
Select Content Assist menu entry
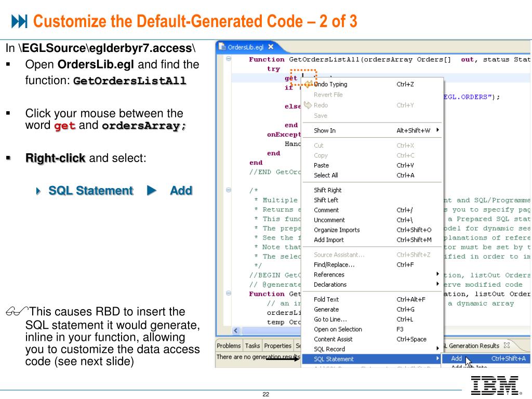point(333,339)
